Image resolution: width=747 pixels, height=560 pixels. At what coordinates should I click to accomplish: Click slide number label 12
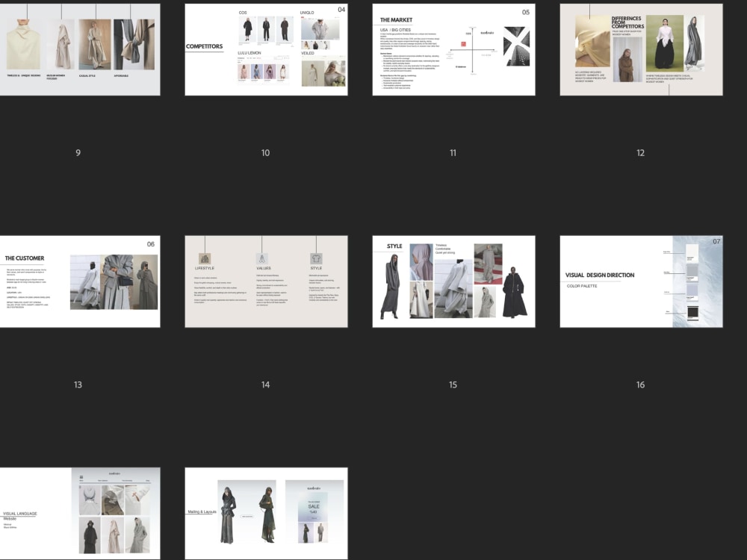641,153
